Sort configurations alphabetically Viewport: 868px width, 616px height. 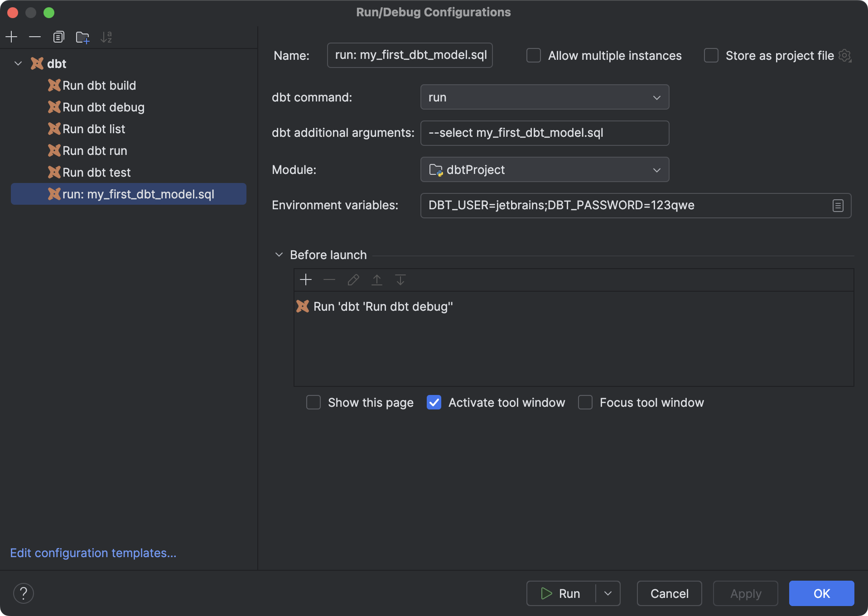tap(106, 37)
